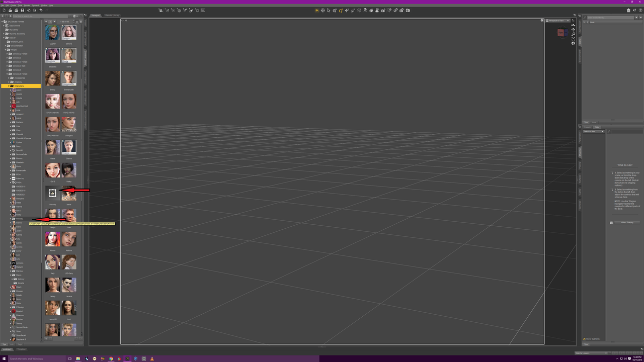Expand the Genesis 3 Male folder arrow
This screenshot has width=644, height=362.
[x=8, y=66]
